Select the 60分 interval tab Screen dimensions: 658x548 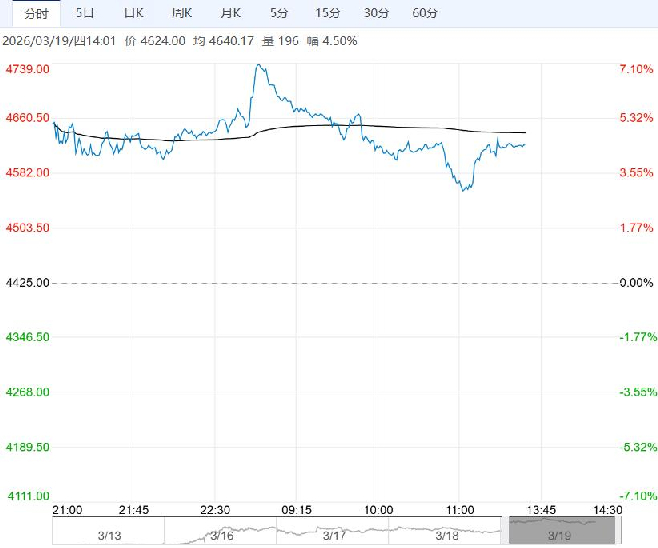425,13
